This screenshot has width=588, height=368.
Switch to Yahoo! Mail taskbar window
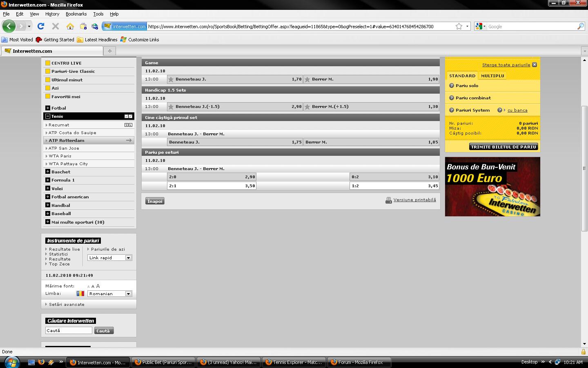click(229, 362)
